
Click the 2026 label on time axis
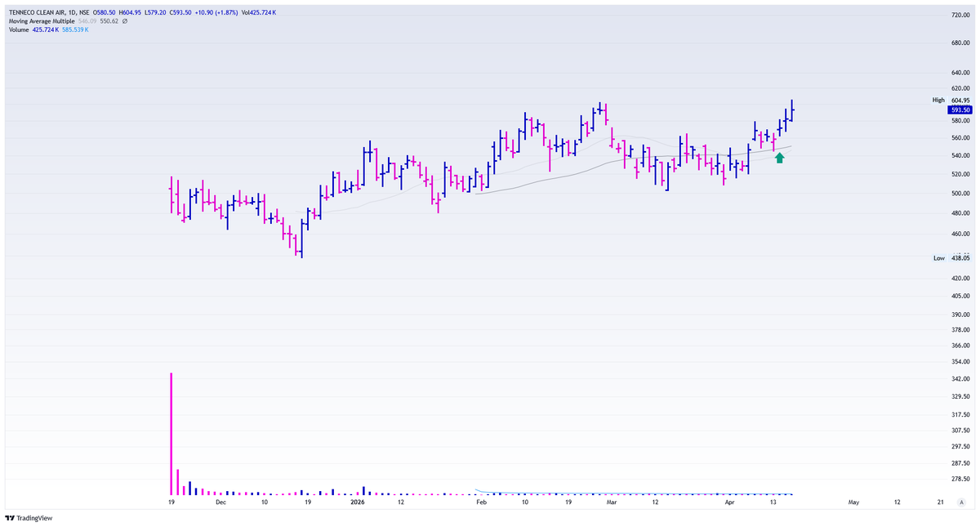pos(358,502)
